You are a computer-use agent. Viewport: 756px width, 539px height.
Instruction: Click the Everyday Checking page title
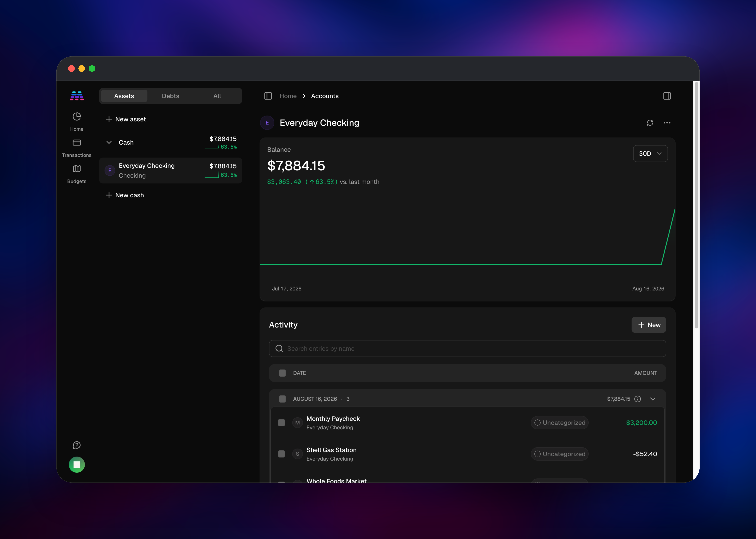[x=319, y=123]
